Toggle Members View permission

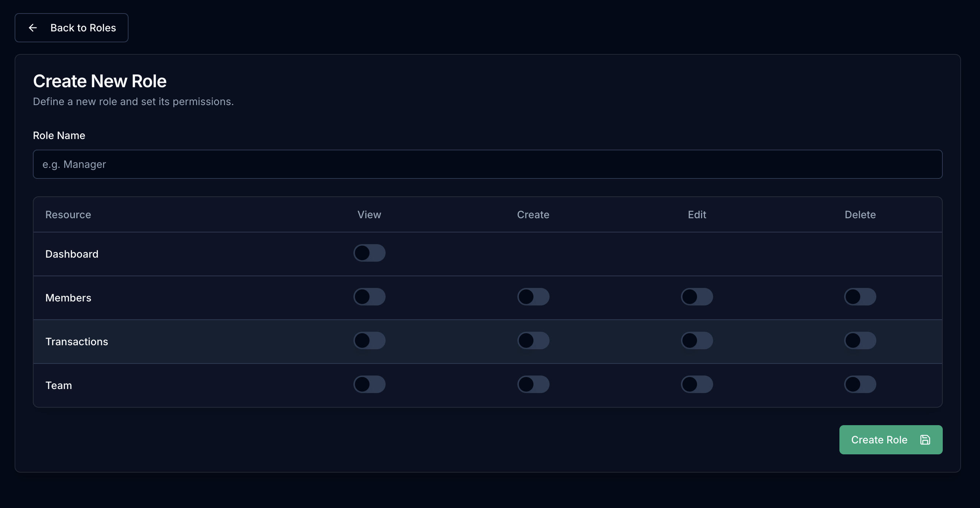click(x=369, y=297)
